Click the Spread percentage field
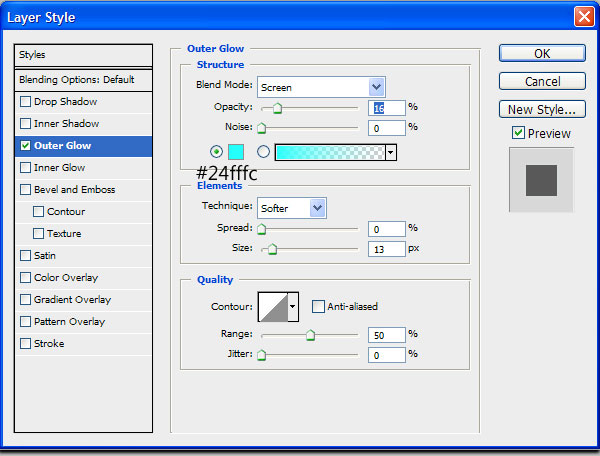600x456 pixels. (x=386, y=229)
